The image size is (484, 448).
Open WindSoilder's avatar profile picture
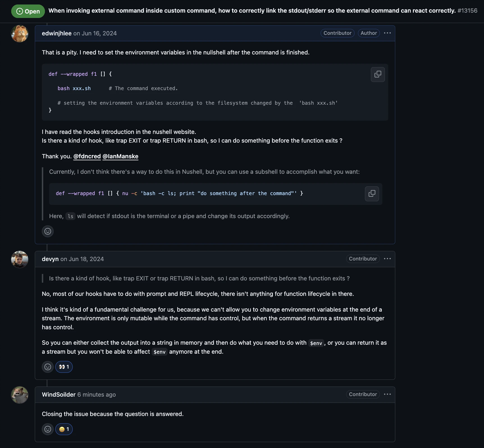19,395
